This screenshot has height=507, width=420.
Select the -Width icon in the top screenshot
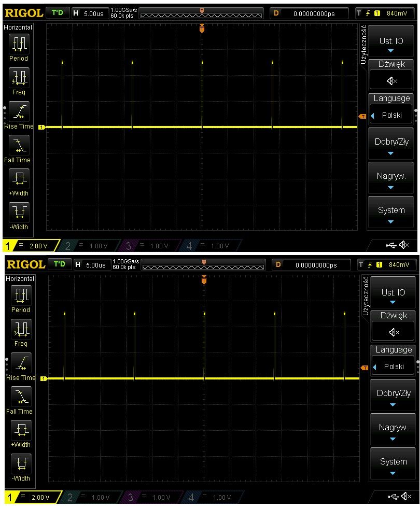(x=19, y=212)
